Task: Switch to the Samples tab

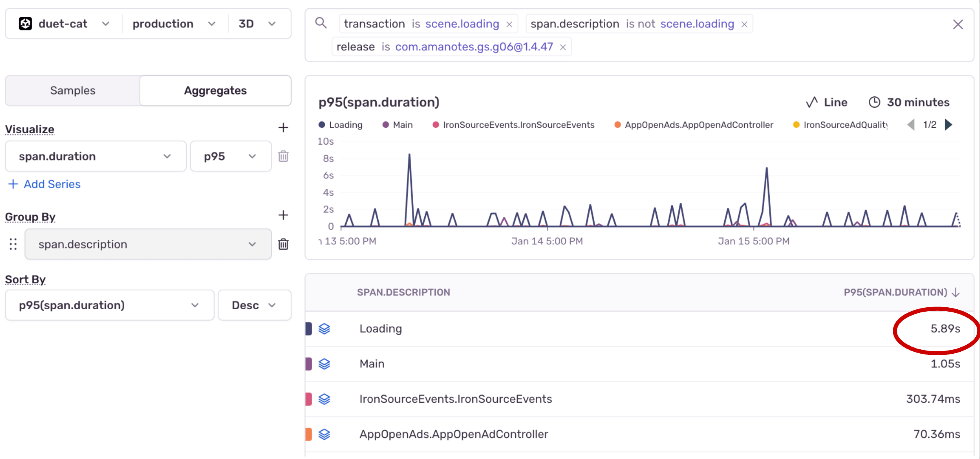Action: (73, 91)
